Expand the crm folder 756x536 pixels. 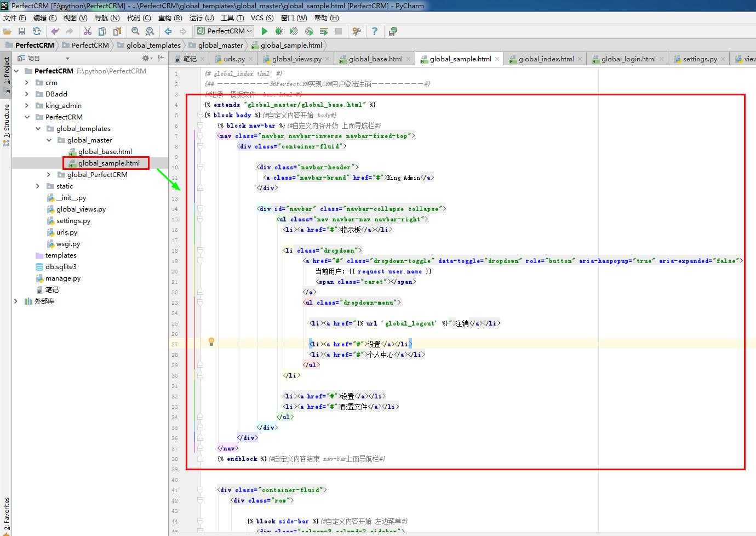pyautogui.click(x=27, y=82)
